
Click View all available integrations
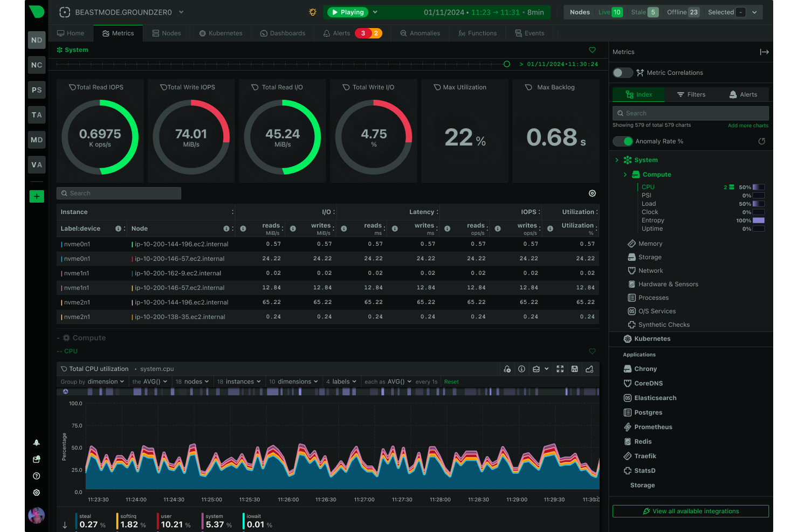pyautogui.click(x=690, y=511)
